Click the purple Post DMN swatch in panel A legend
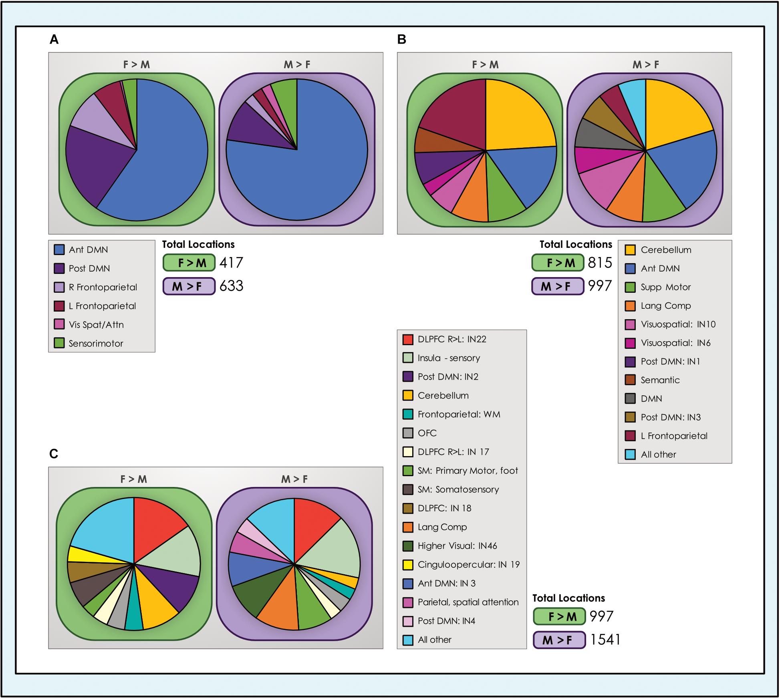780x700 pixels. click(59, 269)
